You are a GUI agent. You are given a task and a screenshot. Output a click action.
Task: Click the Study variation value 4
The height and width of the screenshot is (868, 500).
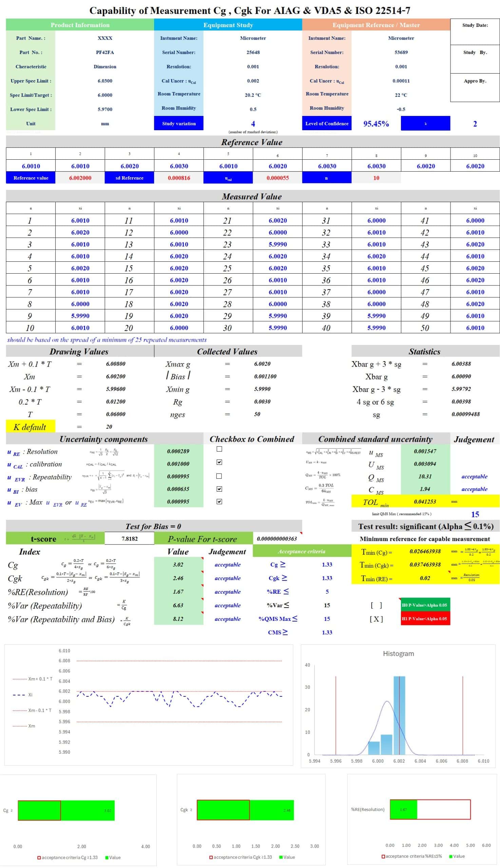click(253, 123)
